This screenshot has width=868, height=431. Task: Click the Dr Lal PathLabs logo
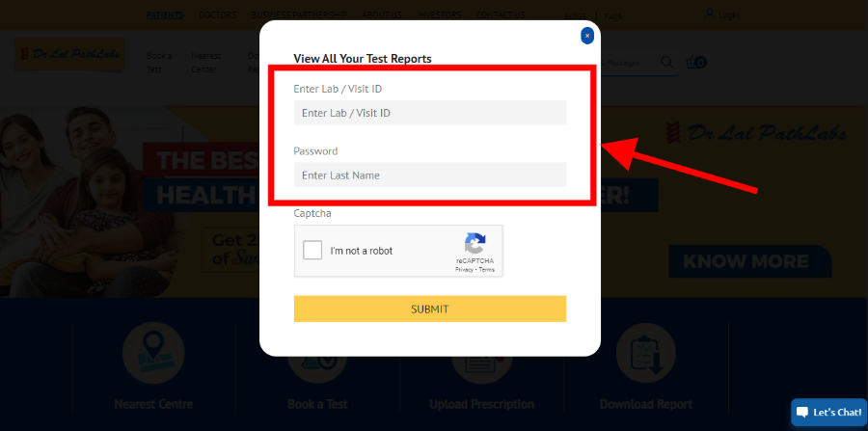coord(69,55)
